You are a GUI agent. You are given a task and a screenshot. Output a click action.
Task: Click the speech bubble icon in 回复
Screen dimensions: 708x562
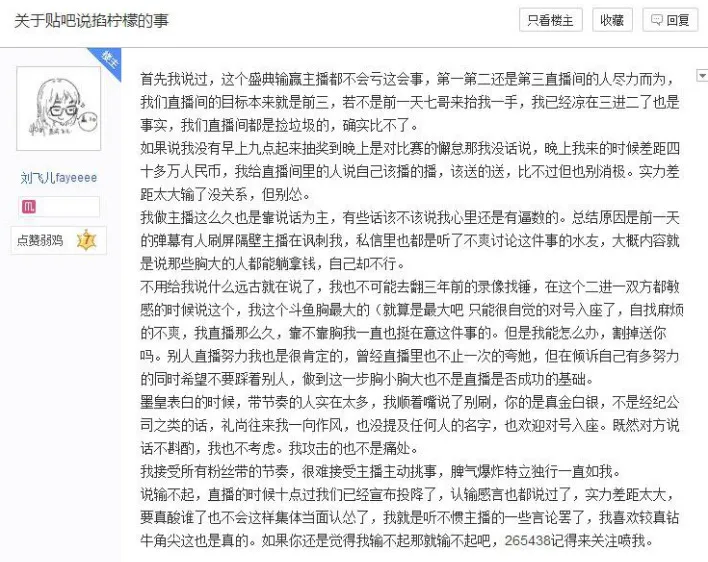[657, 20]
